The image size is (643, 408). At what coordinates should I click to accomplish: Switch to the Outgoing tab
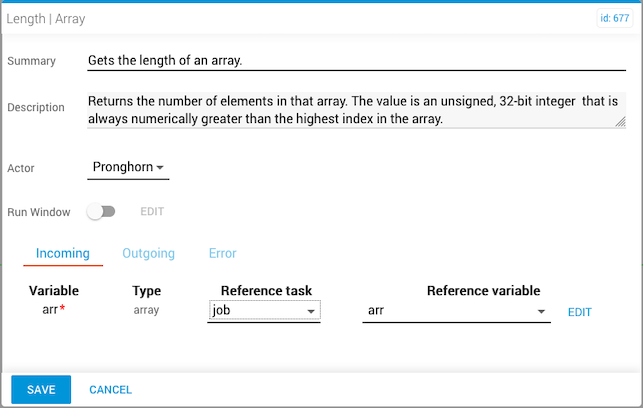tap(148, 254)
